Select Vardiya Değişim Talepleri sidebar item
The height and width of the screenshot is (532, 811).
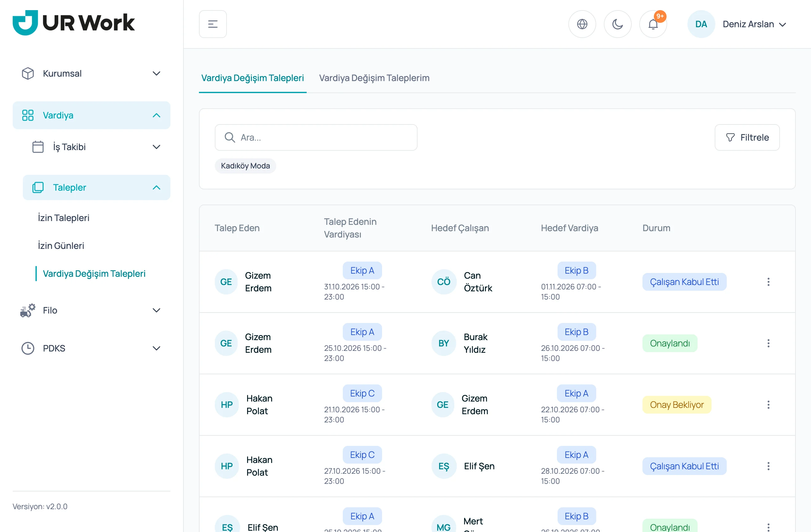click(x=94, y=274)
